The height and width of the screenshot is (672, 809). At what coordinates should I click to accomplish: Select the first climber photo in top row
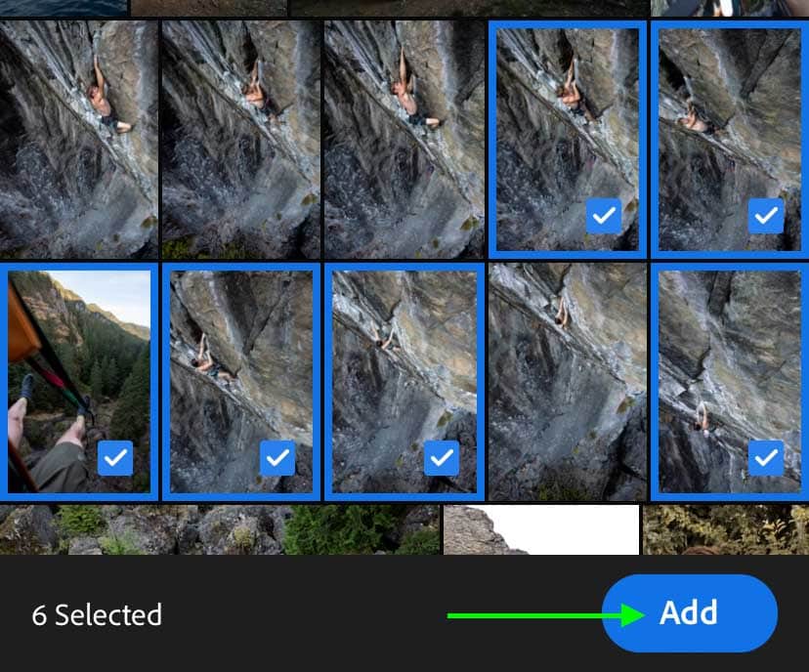coord(79,140)
